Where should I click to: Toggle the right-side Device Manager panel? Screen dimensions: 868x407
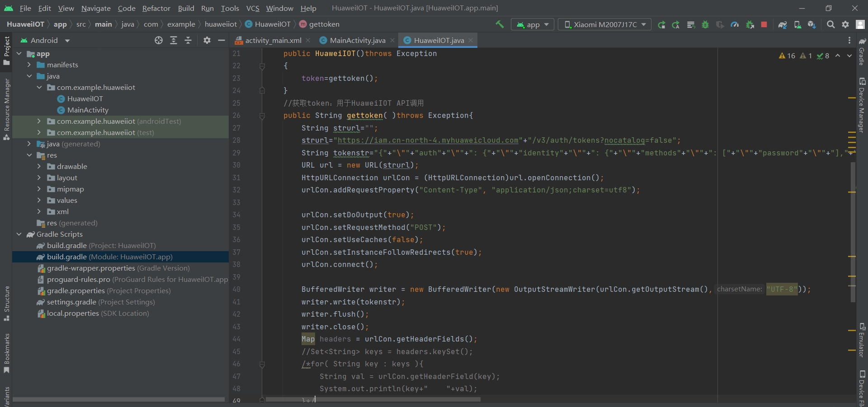click(862, 105)
